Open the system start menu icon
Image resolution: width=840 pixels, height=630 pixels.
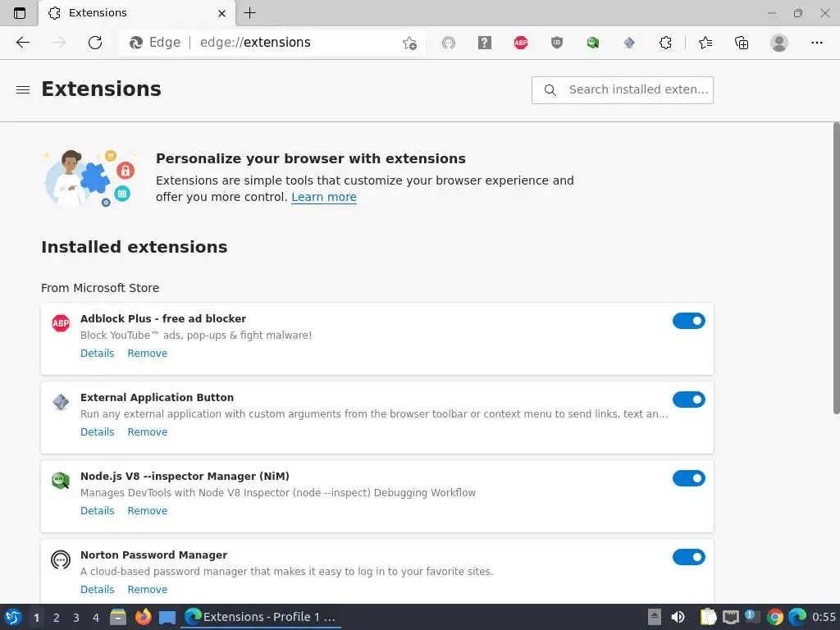pyautogui.click(x=13, y=617)
